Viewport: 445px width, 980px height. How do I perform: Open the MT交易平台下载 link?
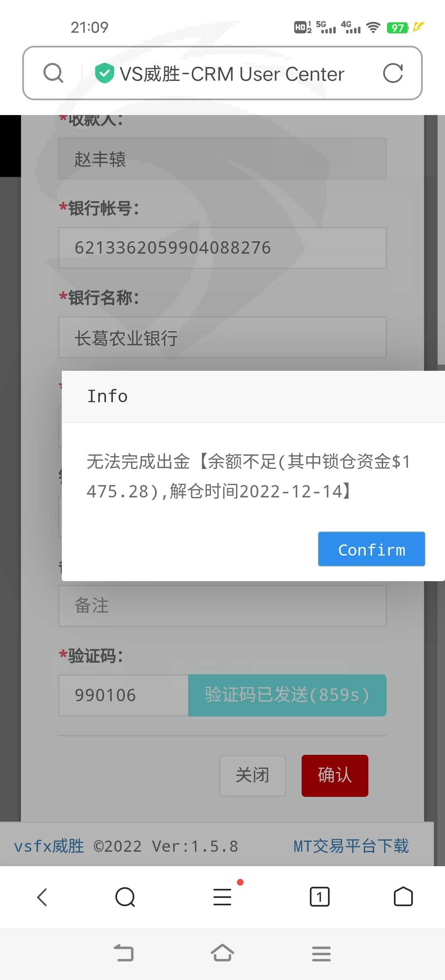click(x=351, y=846)
